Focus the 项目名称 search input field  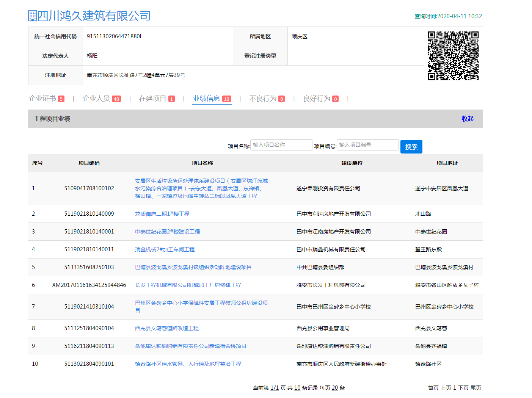(x=281, y=145)
